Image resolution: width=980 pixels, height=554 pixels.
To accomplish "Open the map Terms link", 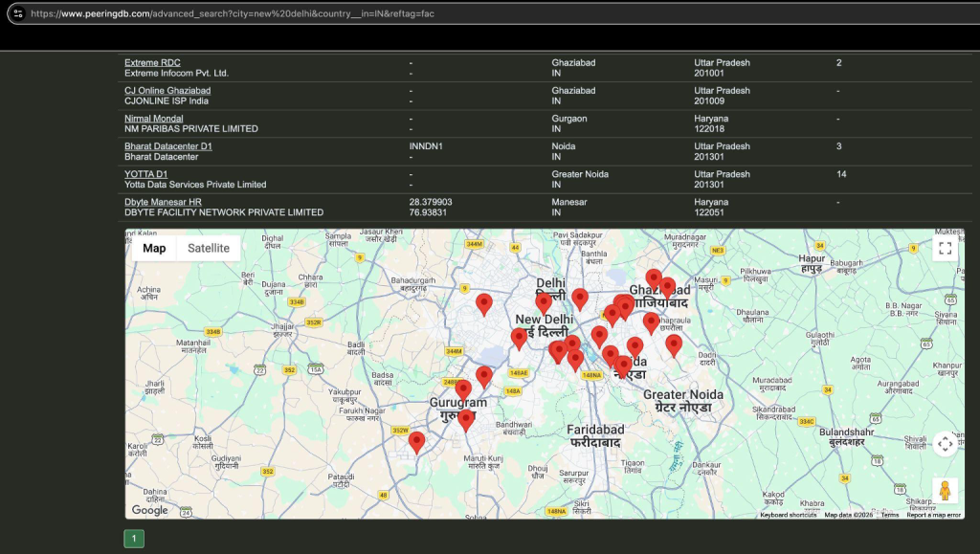I will 889,515.
